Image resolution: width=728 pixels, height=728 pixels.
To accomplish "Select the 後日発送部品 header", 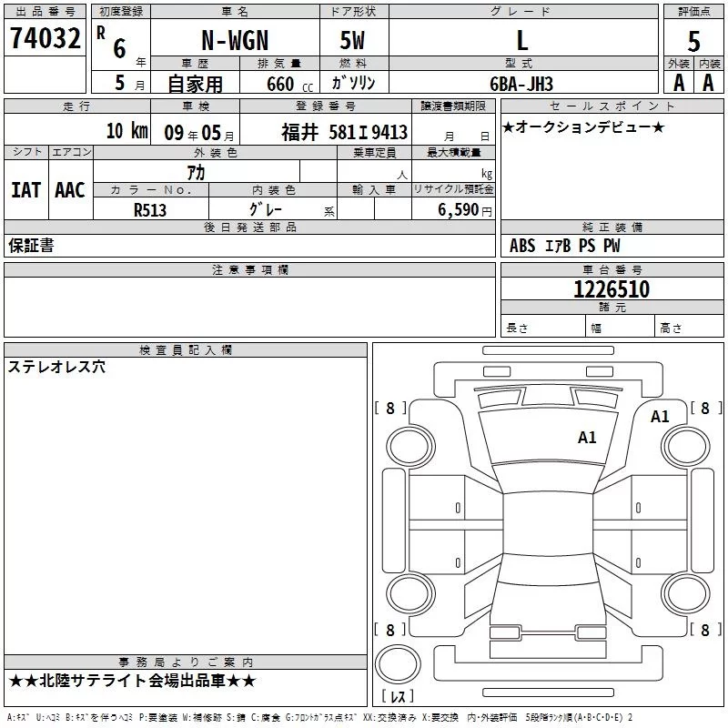I will (x=249, y=227).
